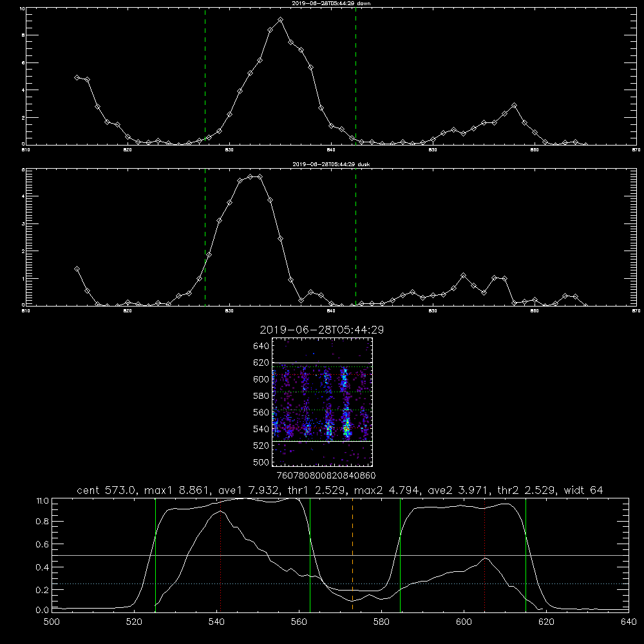
Task: Select the solid horizontal 0.5 threshold line
Action: coord(340,555)
